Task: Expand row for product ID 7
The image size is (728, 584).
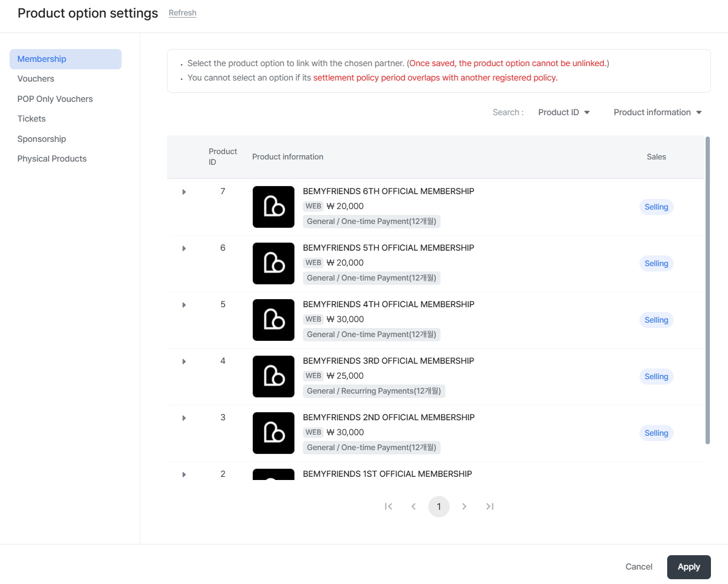Action: (184, 192)
